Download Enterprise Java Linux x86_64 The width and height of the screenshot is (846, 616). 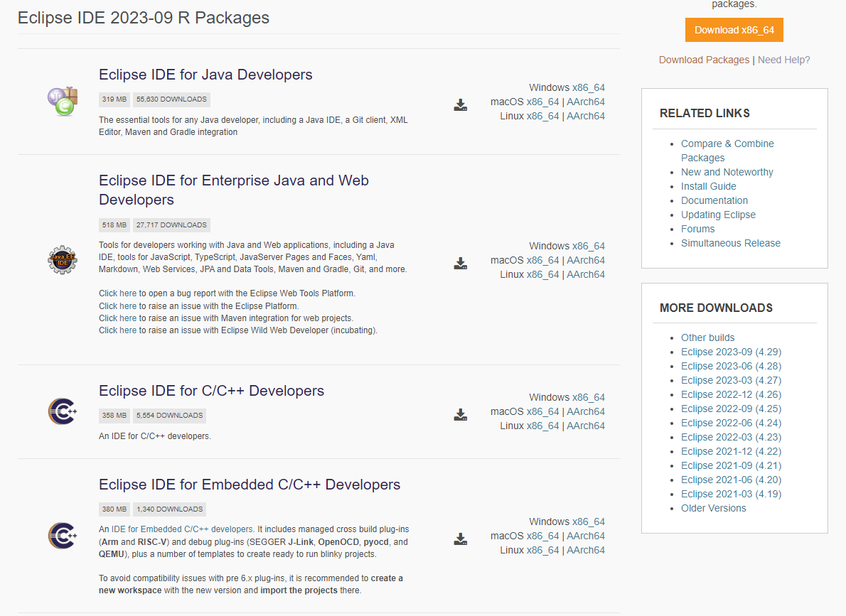(x=542, y=274)
